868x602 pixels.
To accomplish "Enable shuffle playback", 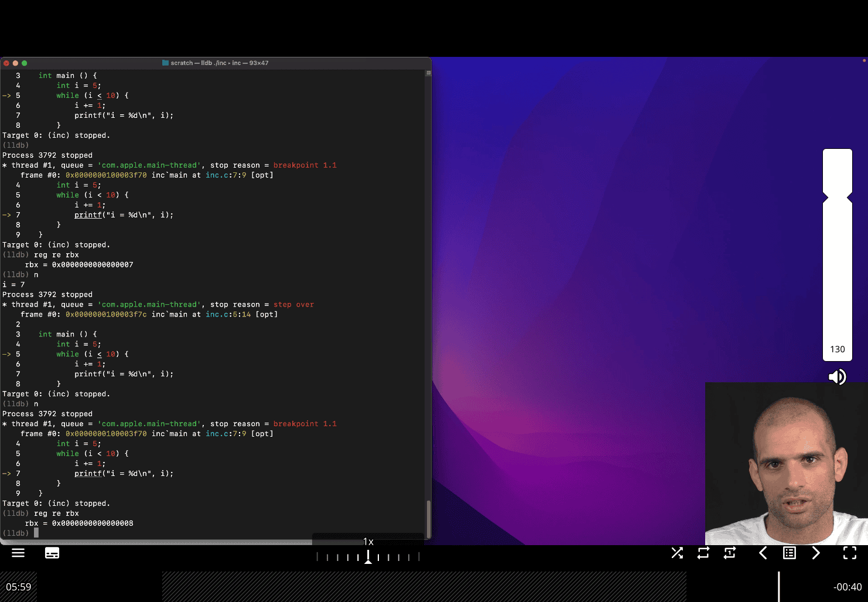I will 677,553.
